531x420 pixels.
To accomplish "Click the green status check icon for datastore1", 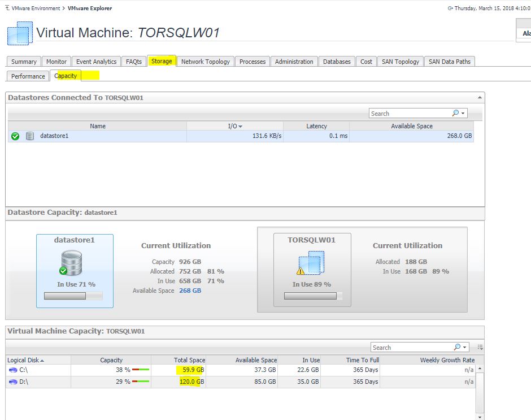I will click(x=15, y=136).
